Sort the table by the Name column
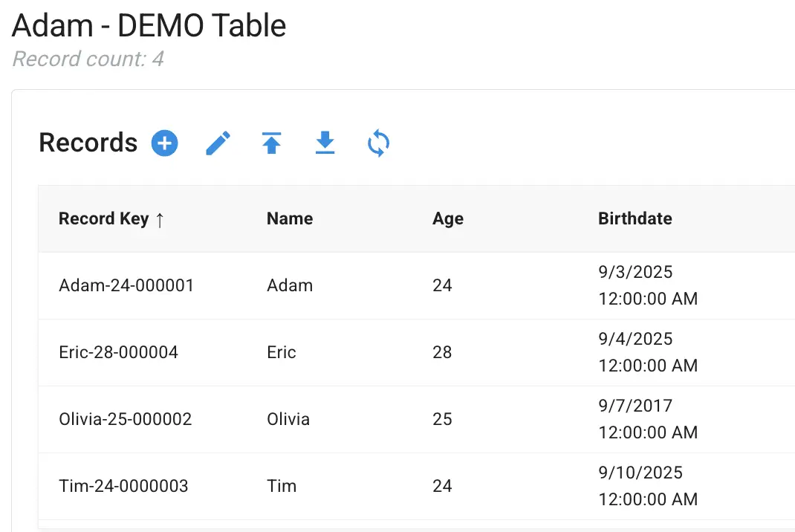Image resolution: width=795 pixels, height=532 pixels. (x=289, y=218)
